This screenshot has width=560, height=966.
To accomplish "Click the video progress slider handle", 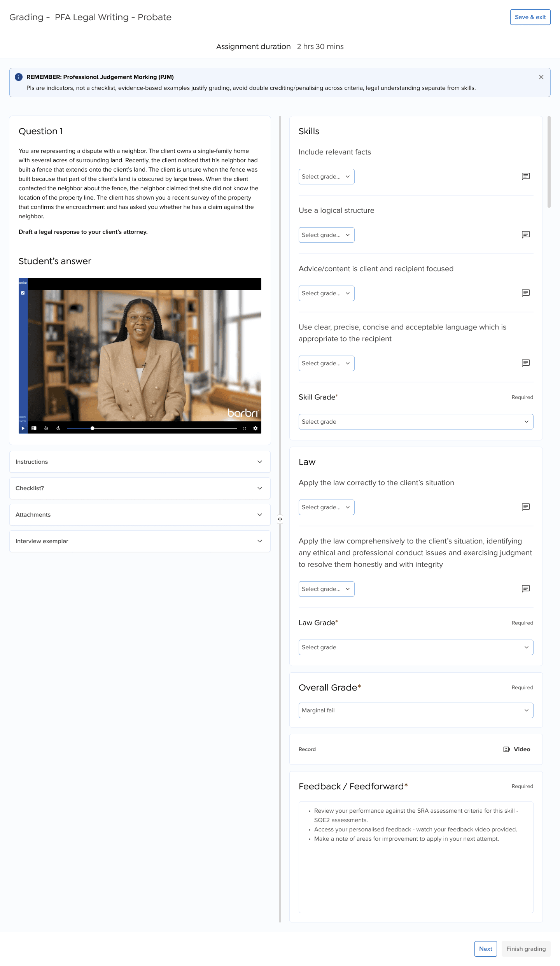I will tap(93, 428).
